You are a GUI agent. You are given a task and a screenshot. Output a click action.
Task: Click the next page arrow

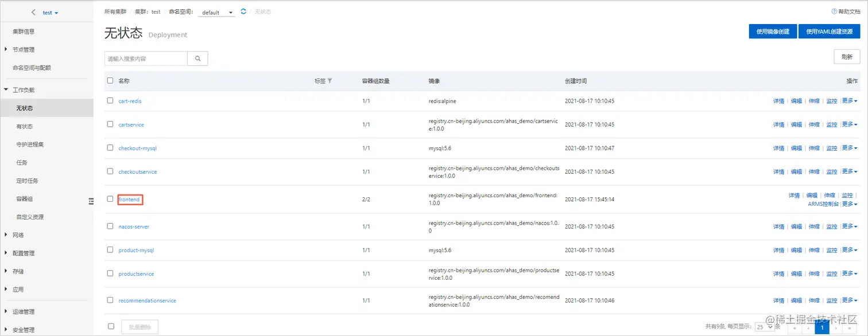pyautogui.click(x=836, y=328)
